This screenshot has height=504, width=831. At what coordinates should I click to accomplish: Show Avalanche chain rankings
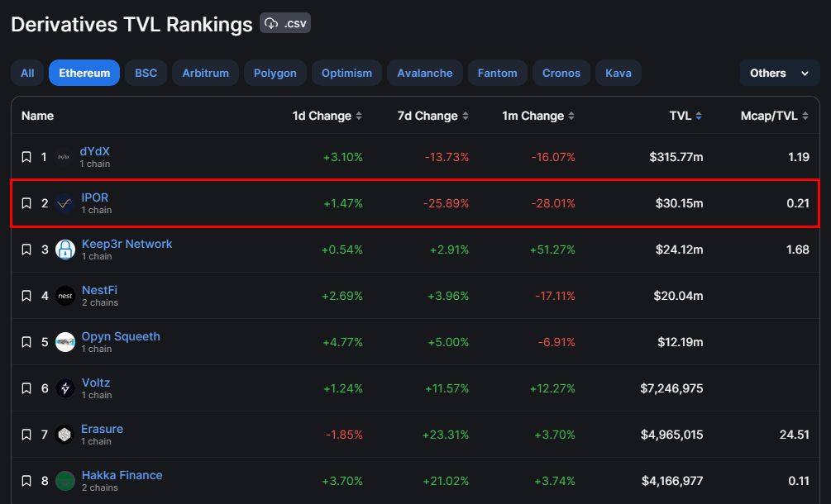pos(425,73)
